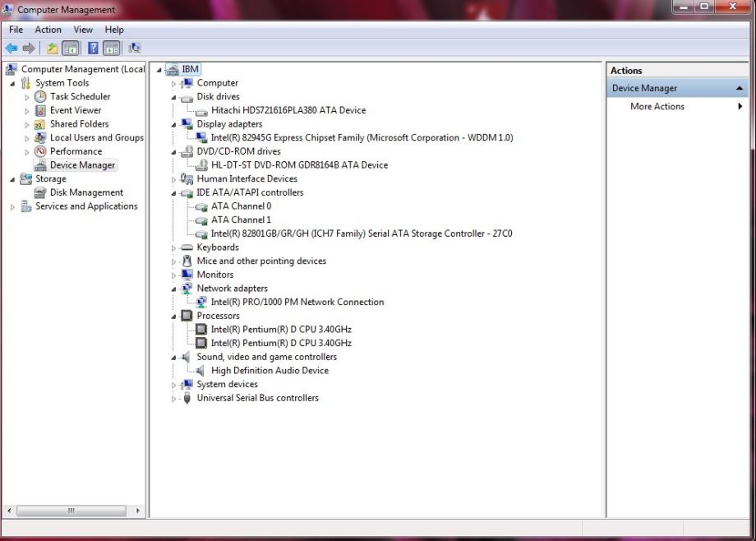This screenshot has height=541, width=756.
Task: Open the File menu
Action: (16, 30)
